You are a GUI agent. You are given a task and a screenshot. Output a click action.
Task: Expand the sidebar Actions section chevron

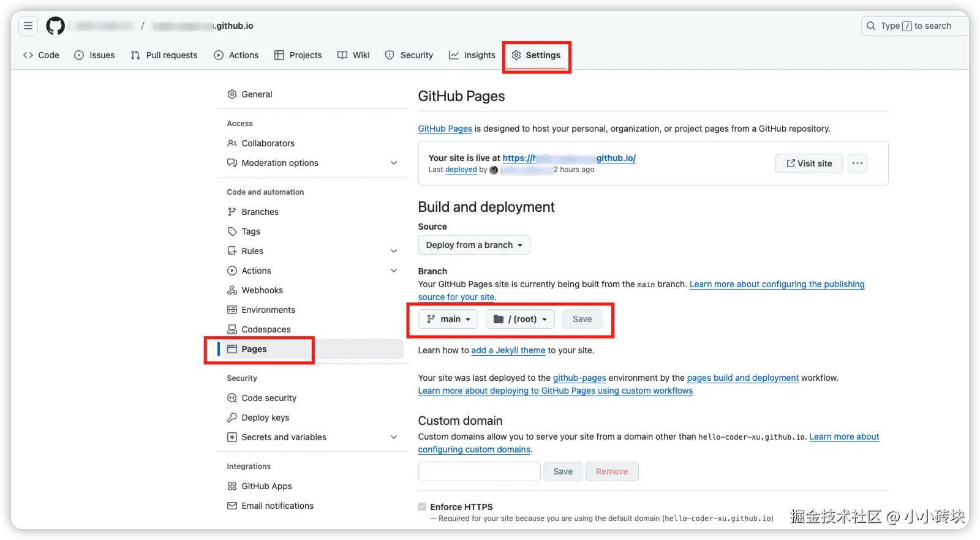(394, 271)
